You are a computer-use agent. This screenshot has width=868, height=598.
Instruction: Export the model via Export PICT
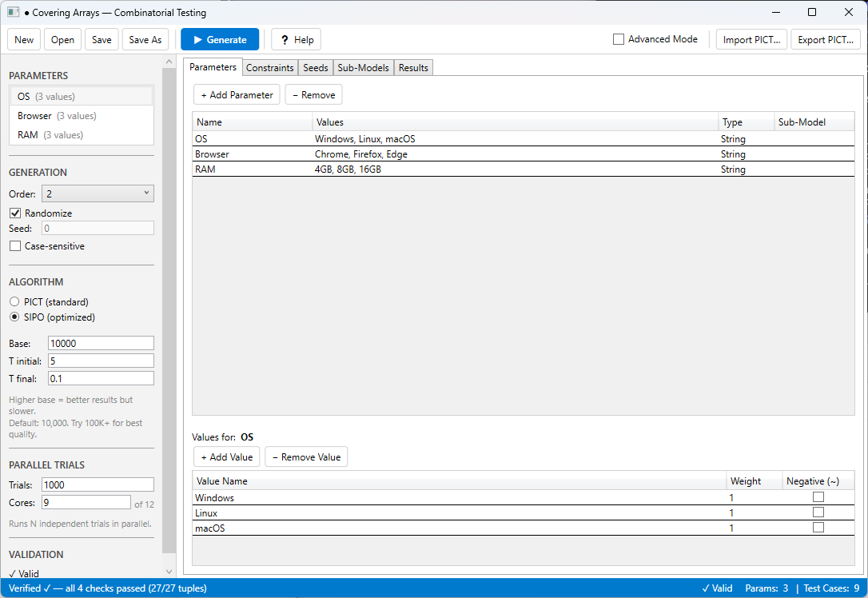[x=826, y=38]
